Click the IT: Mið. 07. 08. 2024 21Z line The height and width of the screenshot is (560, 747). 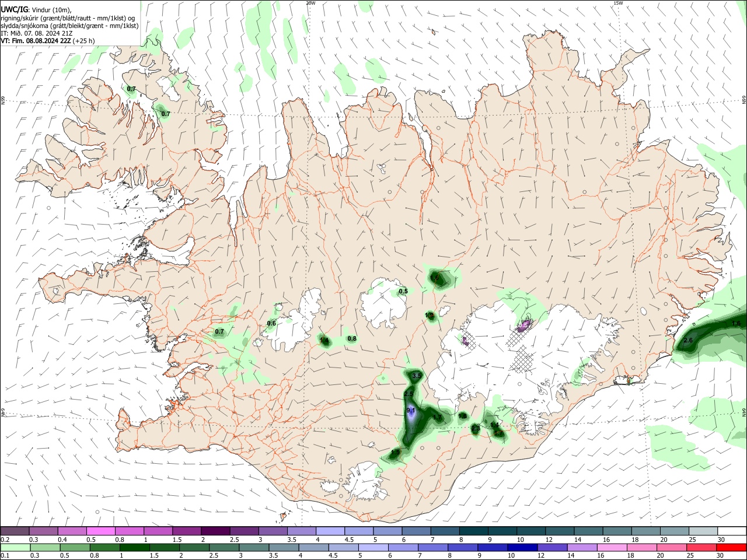point(37,33)
